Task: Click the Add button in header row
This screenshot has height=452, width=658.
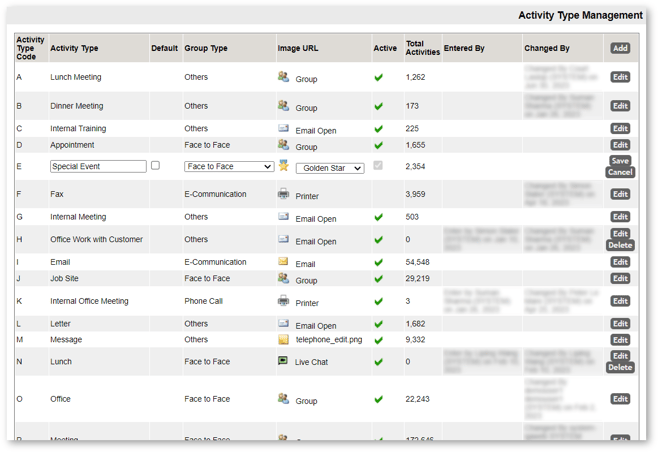Action: click(x=620, y=48)
